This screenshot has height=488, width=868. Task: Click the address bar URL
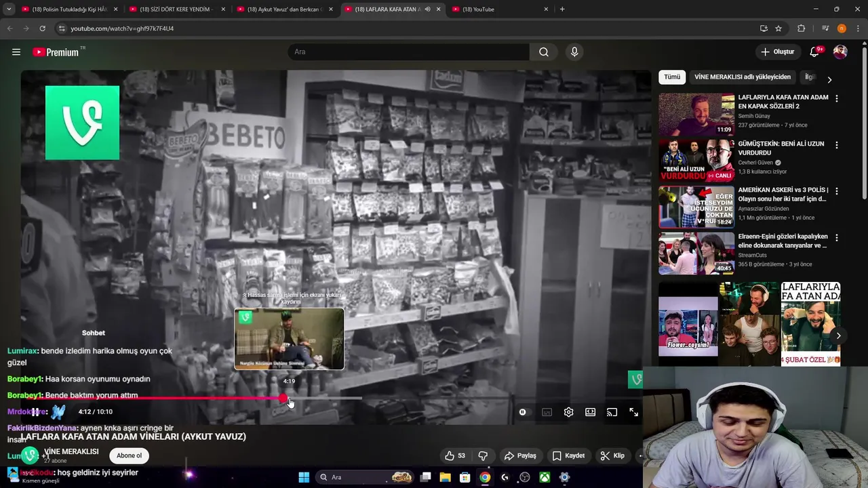coord(122,28)
